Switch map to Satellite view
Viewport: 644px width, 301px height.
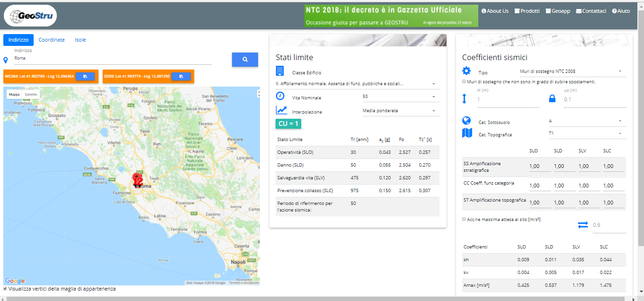[31, 94]
